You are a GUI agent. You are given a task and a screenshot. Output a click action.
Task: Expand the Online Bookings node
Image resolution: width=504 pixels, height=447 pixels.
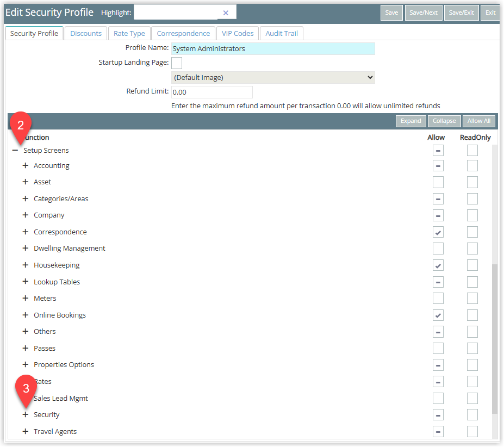click(26, 315)
